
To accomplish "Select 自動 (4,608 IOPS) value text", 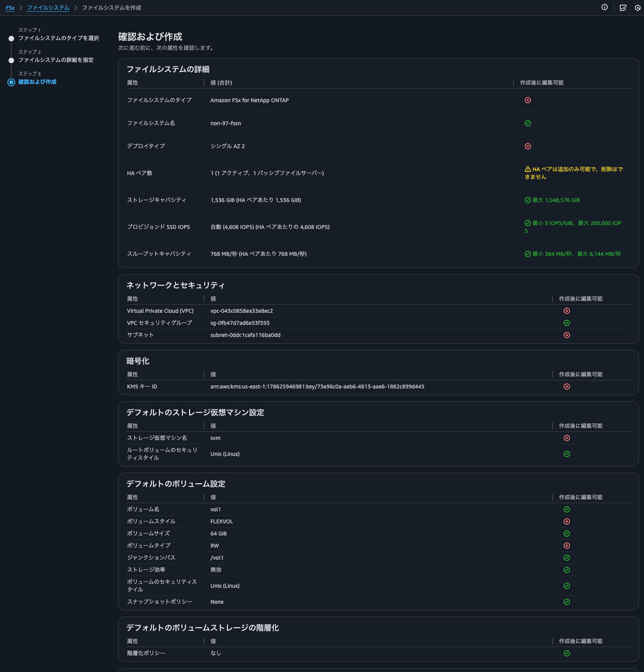I will 270,227.
